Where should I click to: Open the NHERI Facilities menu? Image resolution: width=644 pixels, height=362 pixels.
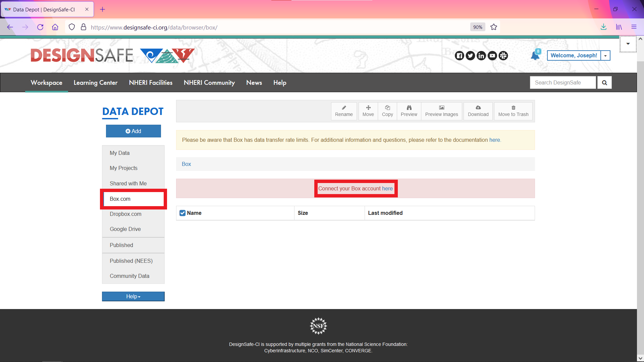click(x=151, y=82)
